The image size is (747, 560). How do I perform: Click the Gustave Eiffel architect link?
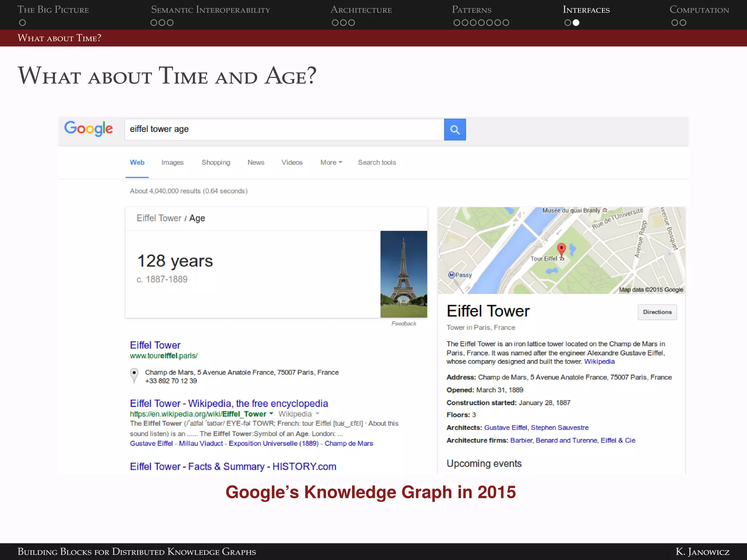pos(506,427)
